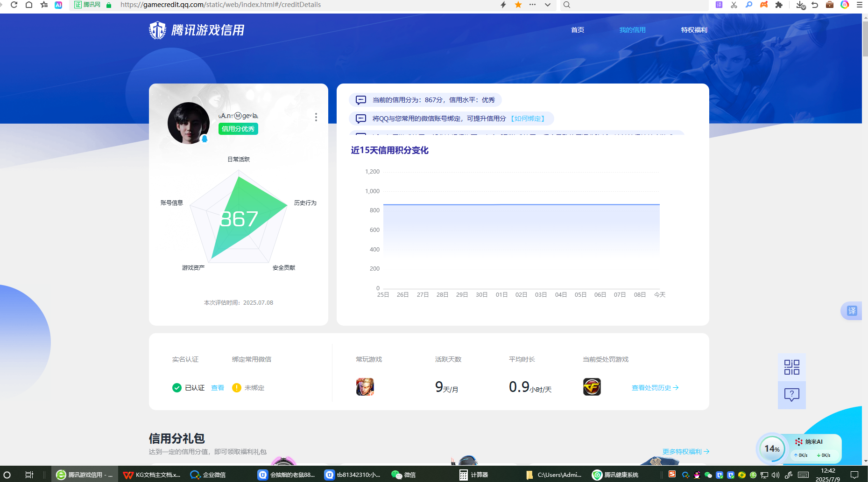Viewport: 868px width, 482px height.
Task: Open the 特权福利 nav tab
Action: 694,30
